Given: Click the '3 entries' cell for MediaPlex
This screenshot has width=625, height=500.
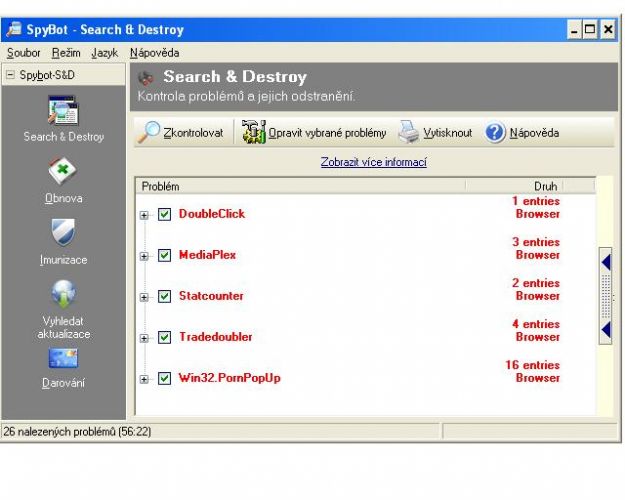Looking at the screenshot, I should [536, 242].
